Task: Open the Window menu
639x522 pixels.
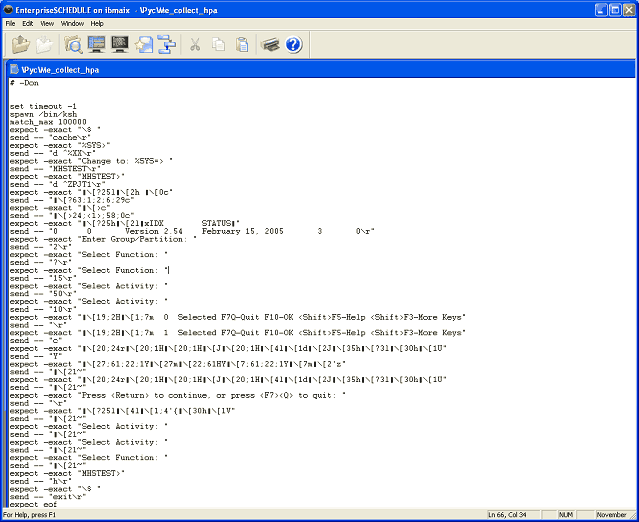Action: coord(72,23)
